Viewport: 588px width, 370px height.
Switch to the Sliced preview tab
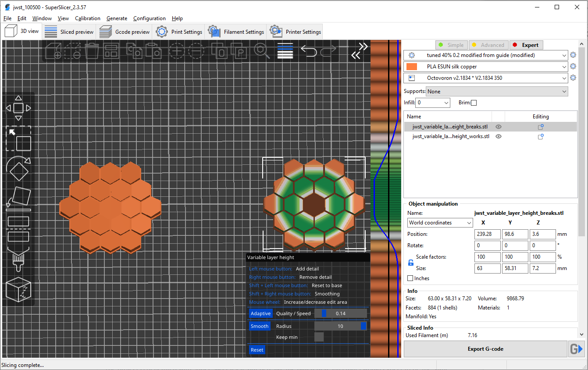[x=69, y=32]
